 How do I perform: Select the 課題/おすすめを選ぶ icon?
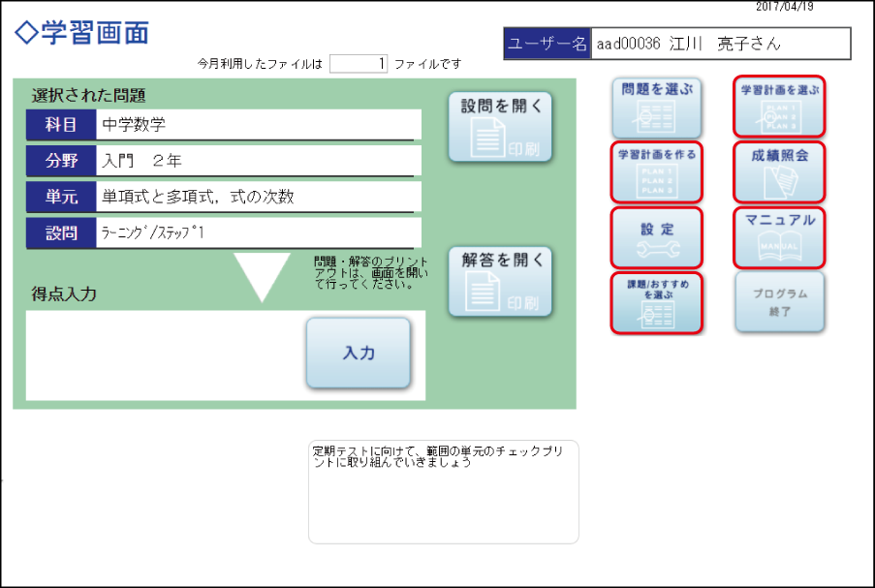click(656, 303)
